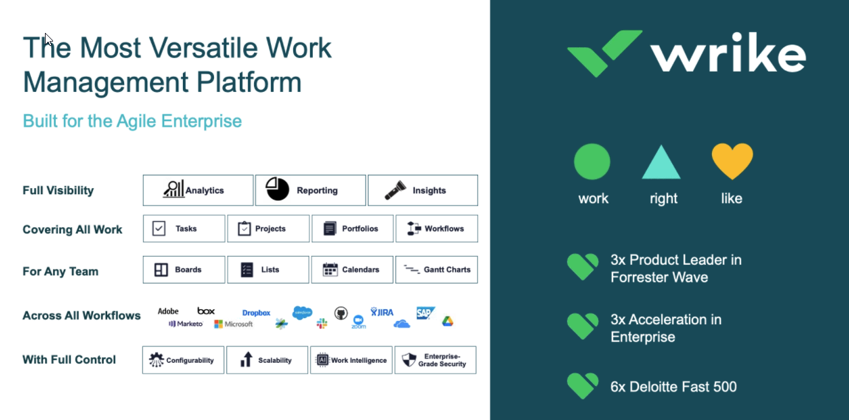Click the word "right" under the triangle
The width and height of the screenshot is (849, 420).
point(663,199)
